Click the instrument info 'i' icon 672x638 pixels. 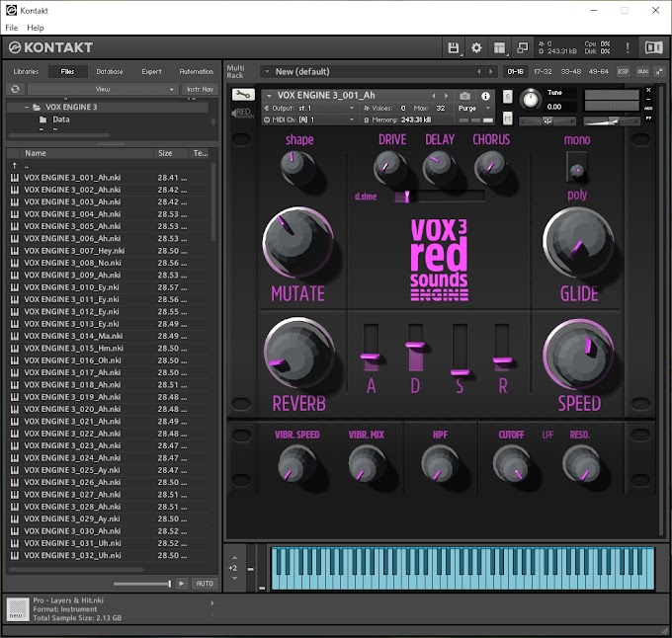click(x=485, y=96)
